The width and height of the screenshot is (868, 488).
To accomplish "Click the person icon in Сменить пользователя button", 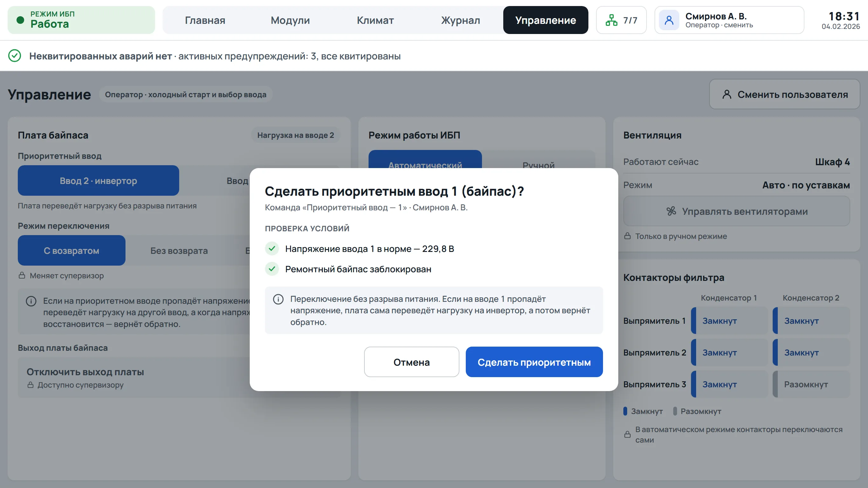I will (727, 94).
